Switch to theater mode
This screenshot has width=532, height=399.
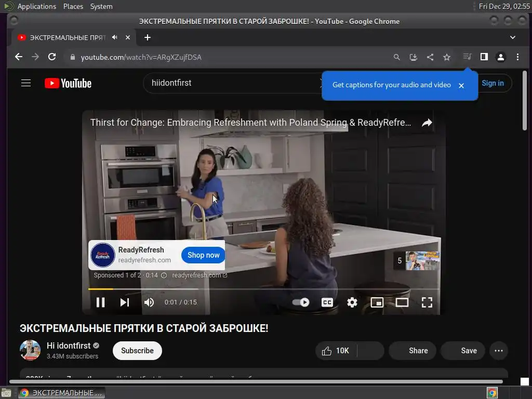click(402, 302)
